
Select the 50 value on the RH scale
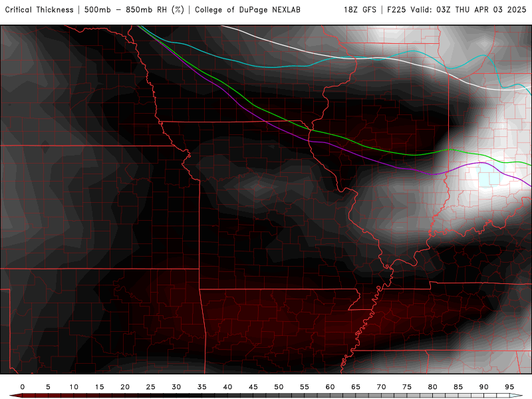[x=279, y=387]
